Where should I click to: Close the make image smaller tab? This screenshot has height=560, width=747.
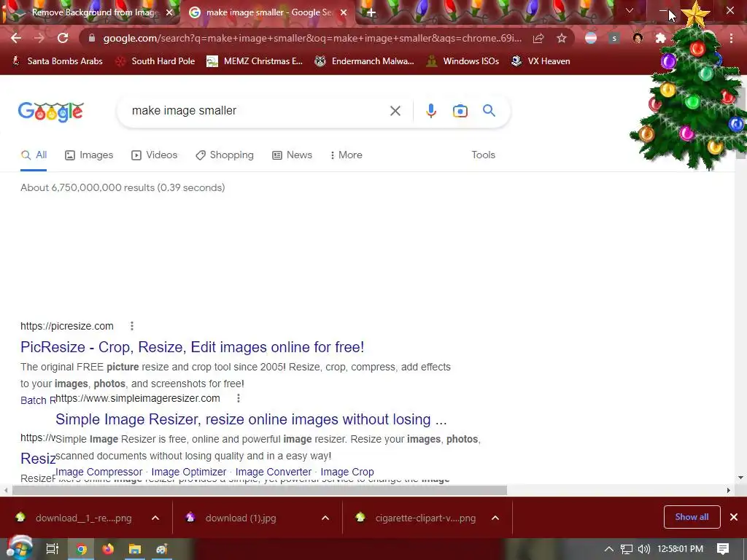(x=344, y=12)
